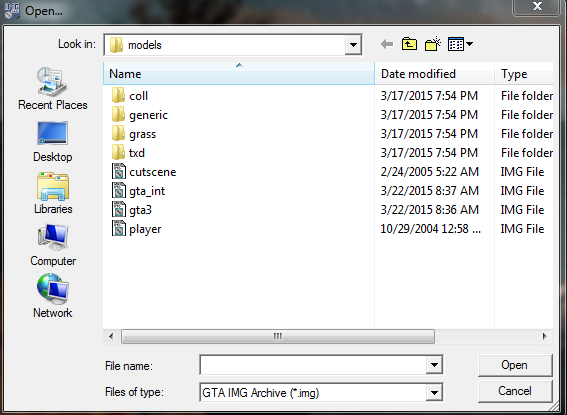567x415 pixels.
Task: Click date 3/22/2015 8:37 AM
Action: click(x=430, y=191)
